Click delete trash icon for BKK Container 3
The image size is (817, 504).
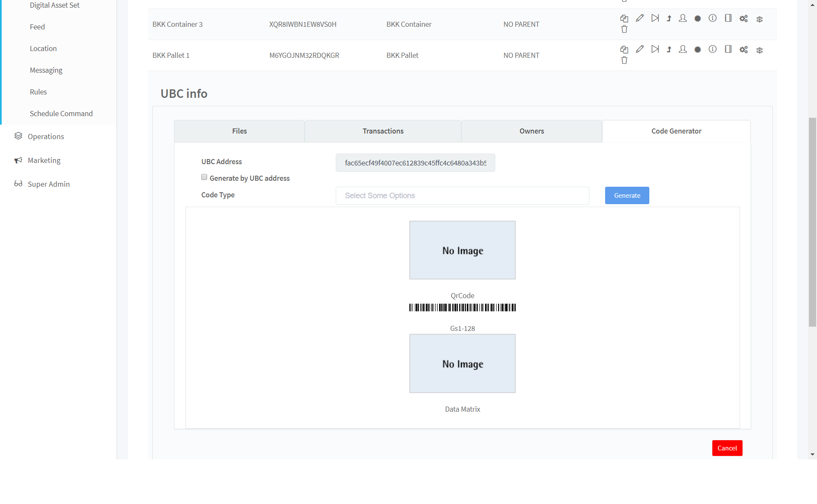coord(624,29)
